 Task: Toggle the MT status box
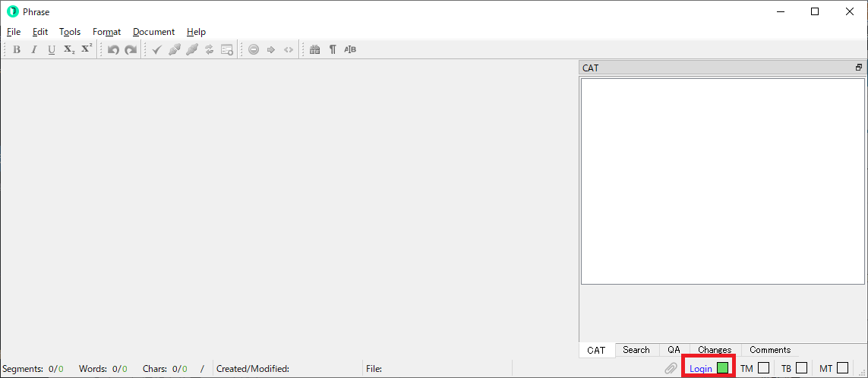tap(842, 368)
